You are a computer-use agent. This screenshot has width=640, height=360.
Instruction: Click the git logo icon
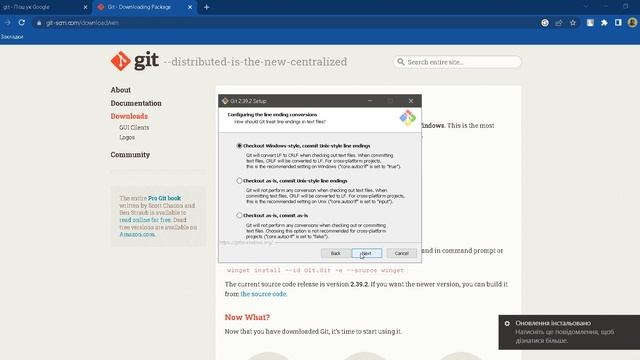[120, 61]
